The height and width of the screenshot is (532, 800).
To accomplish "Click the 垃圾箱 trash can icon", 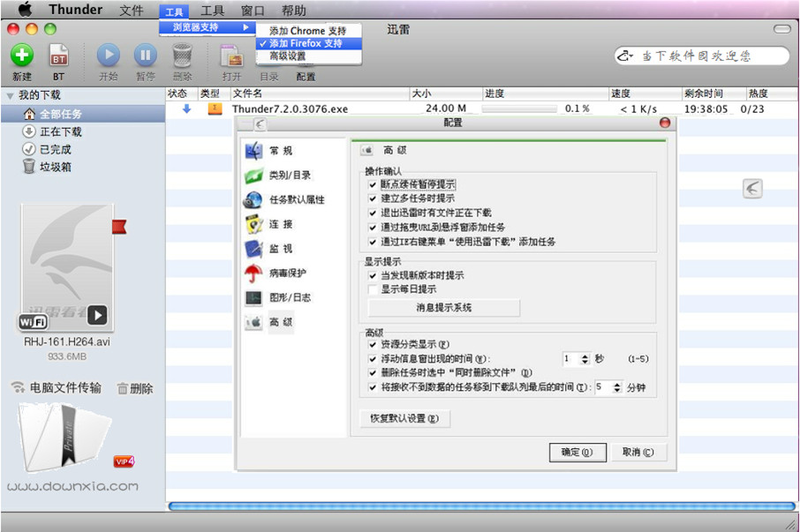I will point(29,167).
